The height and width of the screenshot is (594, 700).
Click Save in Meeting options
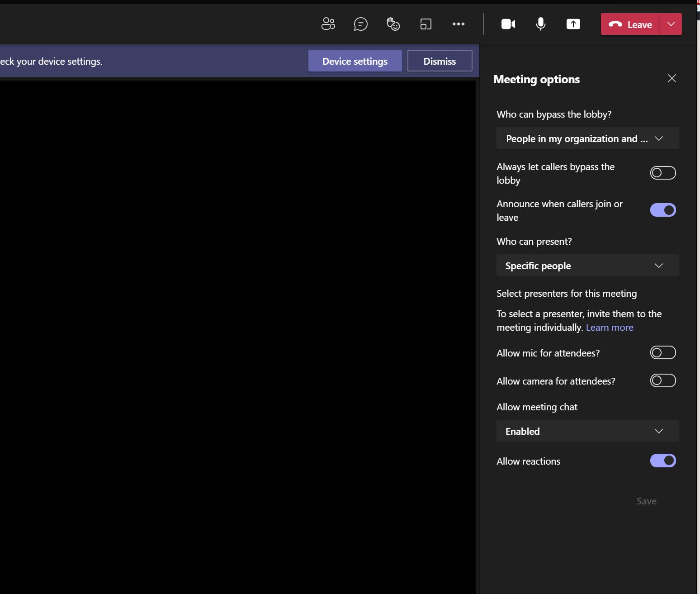(646, 501)
